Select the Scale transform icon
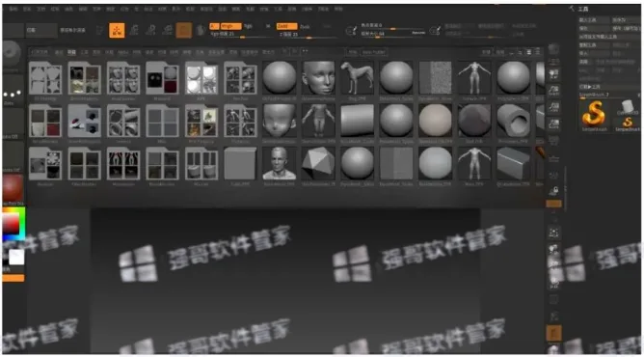Screen dimensions: 644x357 click(150, 30)
